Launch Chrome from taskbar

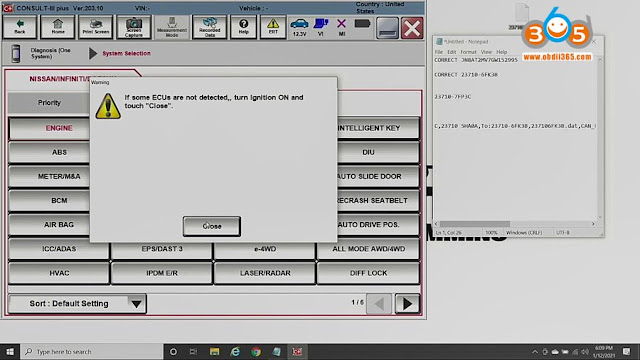[256, 351]
